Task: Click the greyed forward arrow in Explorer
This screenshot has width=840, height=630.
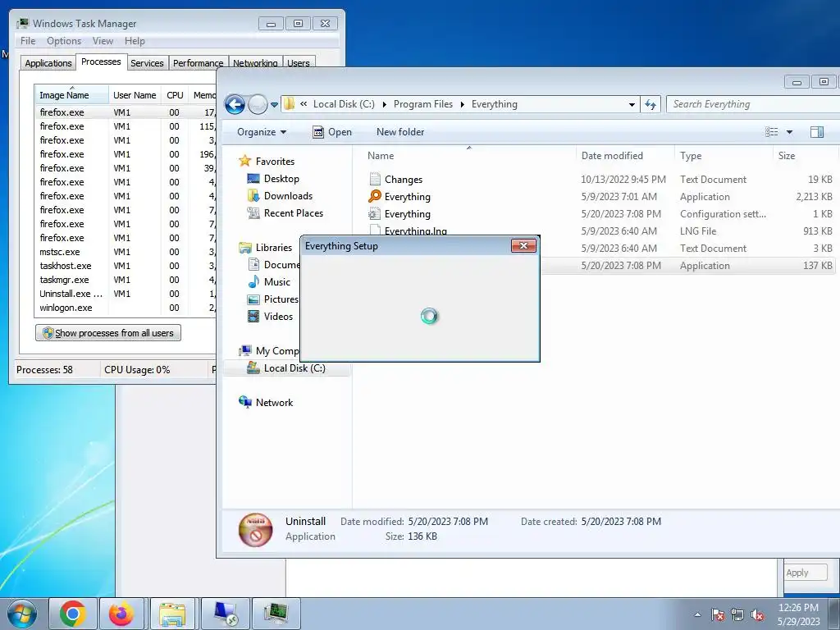Action: click(258, 104)
